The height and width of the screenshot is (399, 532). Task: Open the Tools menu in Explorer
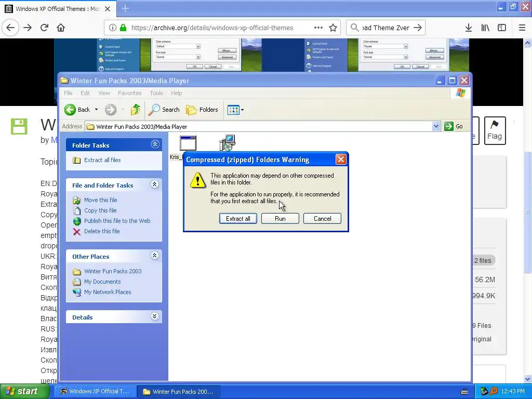(x=156, y=93)
